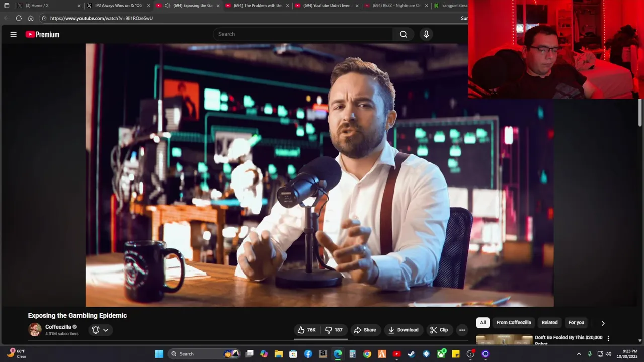
Task: Click the notification bell icon
Action: click(96, 330)
